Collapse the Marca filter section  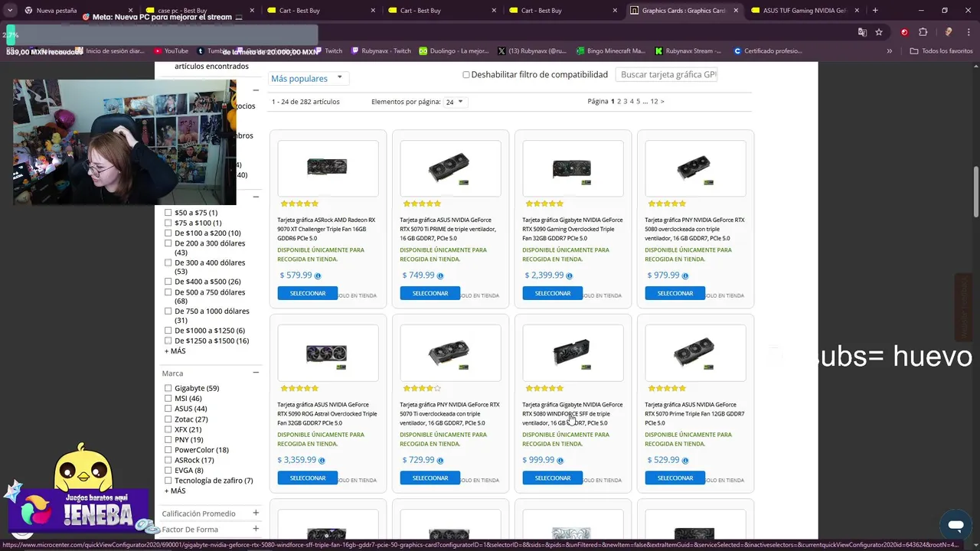pos(256,373)
